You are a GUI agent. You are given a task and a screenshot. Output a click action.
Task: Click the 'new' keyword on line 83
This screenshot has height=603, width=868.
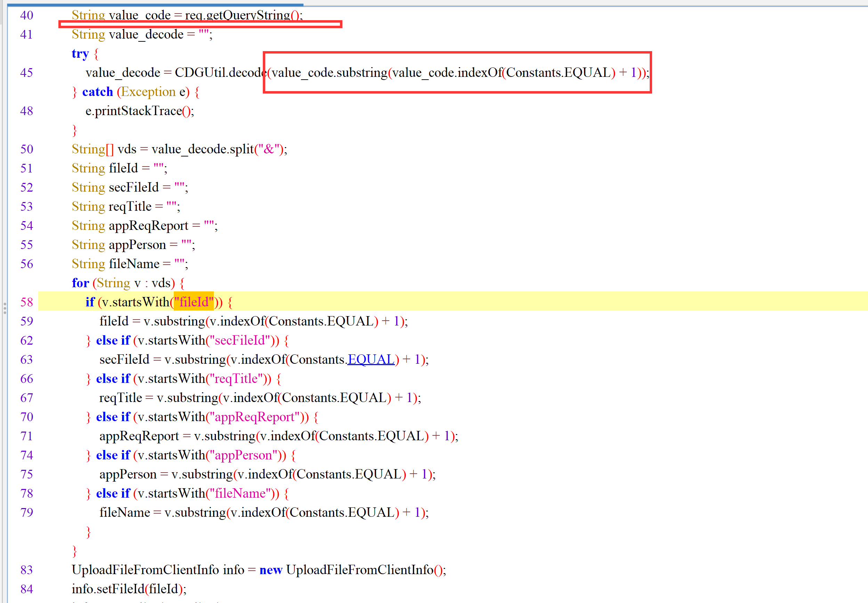[271, 570]
